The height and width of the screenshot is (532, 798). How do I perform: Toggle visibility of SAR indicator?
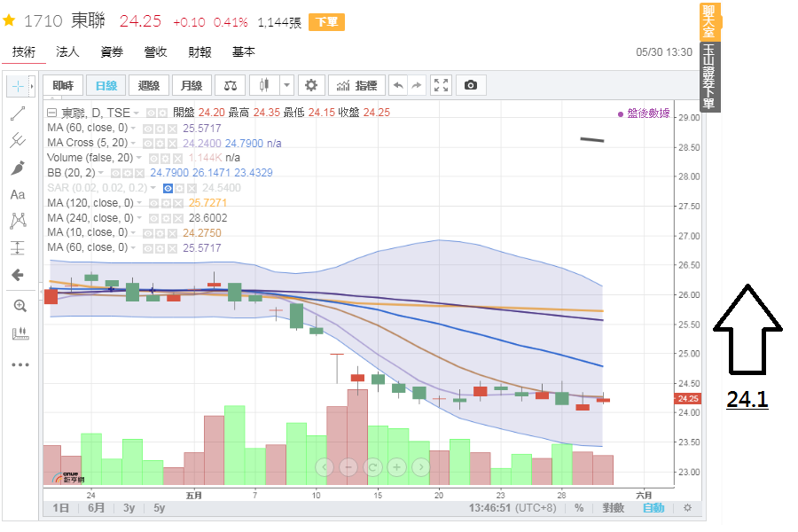(168, 188)
